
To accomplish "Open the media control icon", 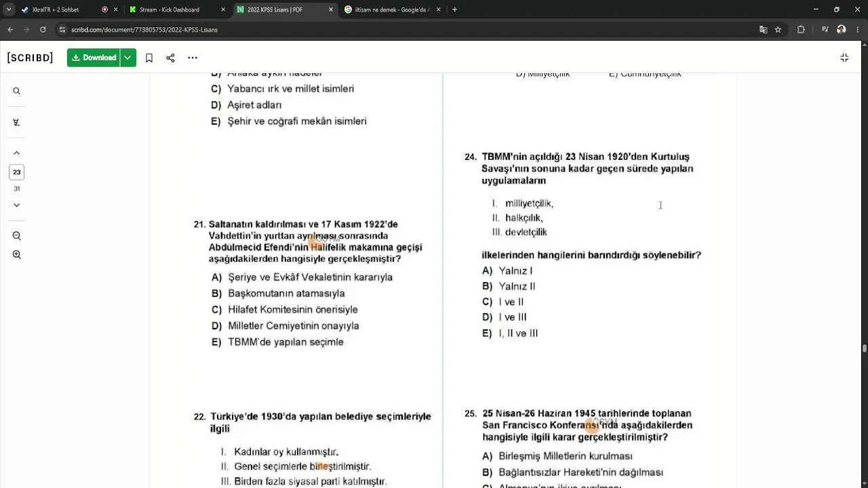I will [x=825, y=30].
